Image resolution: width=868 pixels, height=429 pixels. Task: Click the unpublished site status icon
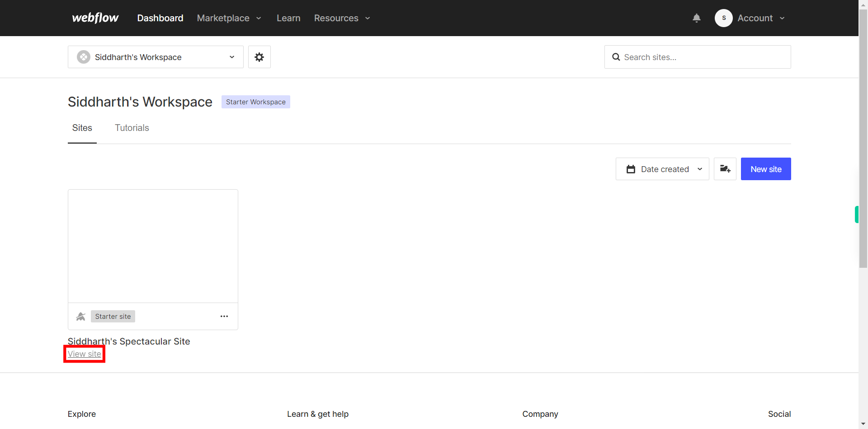tap(81, 317)
